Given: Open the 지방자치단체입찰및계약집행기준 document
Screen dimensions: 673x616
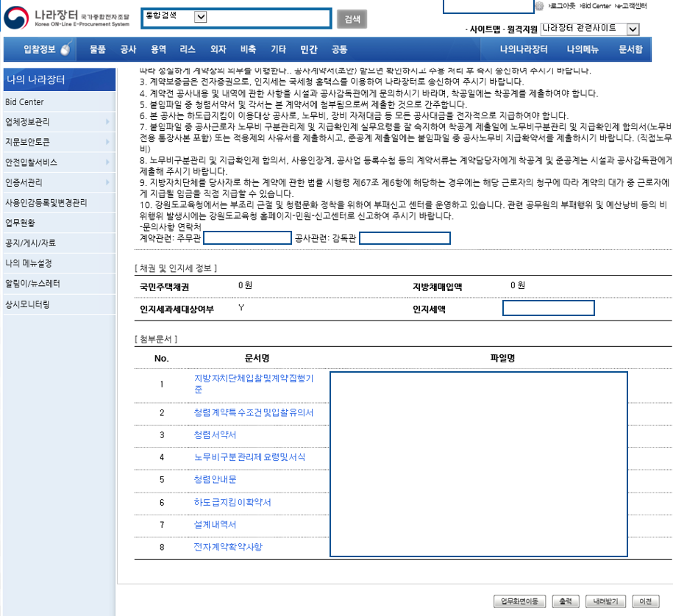Looking at the screenshot, I should 254,384.
